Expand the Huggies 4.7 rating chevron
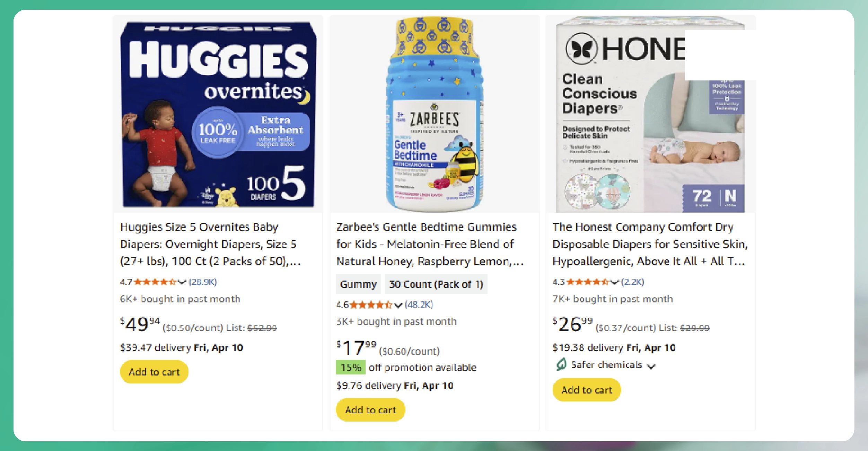868x451 pixels. click(x=182, y=282)
